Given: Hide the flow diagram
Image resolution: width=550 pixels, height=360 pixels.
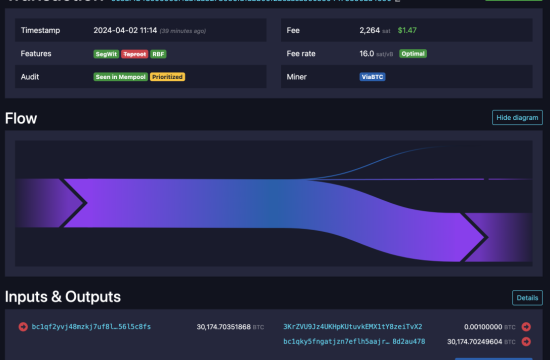Looking at the screenshot, I should click(517, 118).
